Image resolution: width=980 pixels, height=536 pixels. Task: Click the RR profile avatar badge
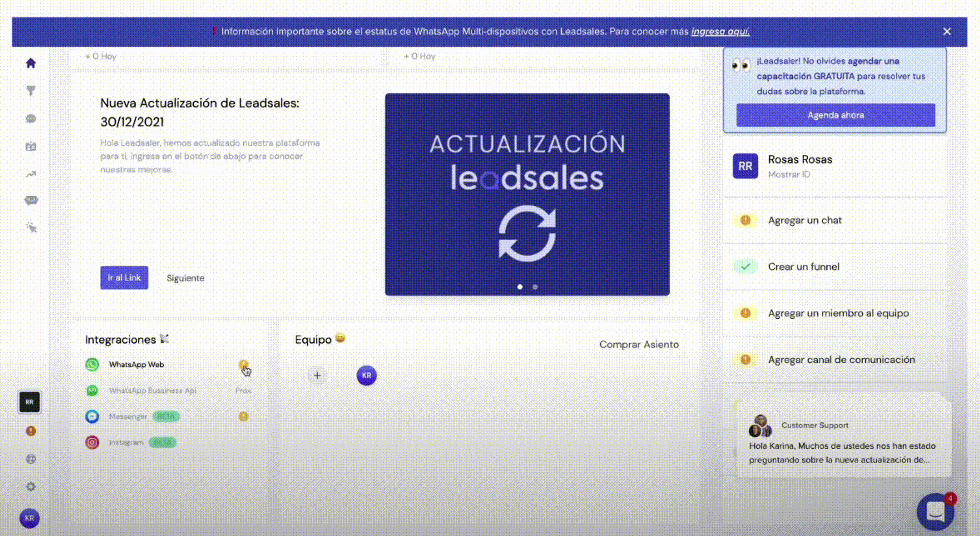click(x=745, y=166)
